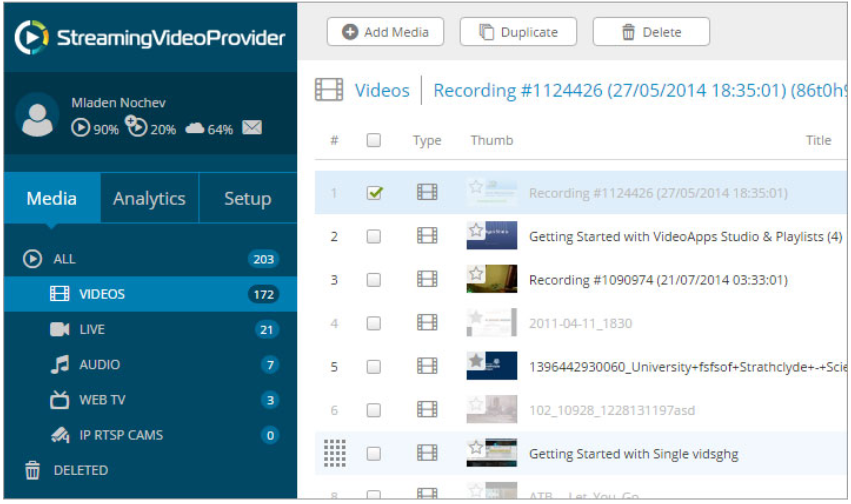Uncheck the Recording #1124426 row checkbox

coord(374,193)
